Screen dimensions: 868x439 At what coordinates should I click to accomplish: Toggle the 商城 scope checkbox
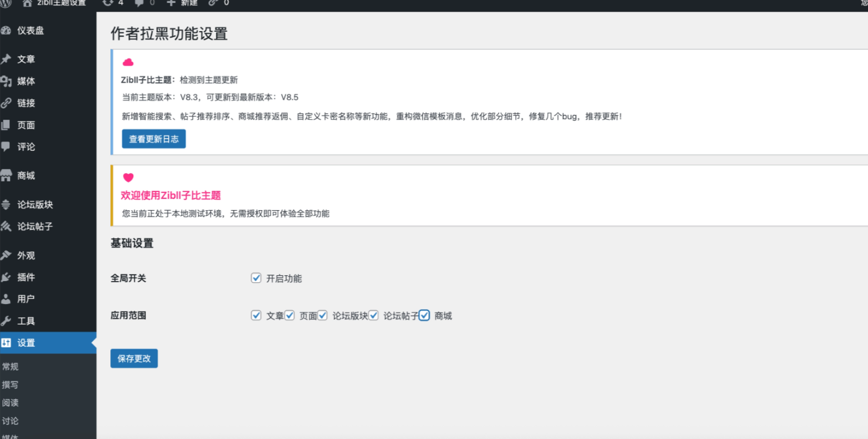[424, 315]
